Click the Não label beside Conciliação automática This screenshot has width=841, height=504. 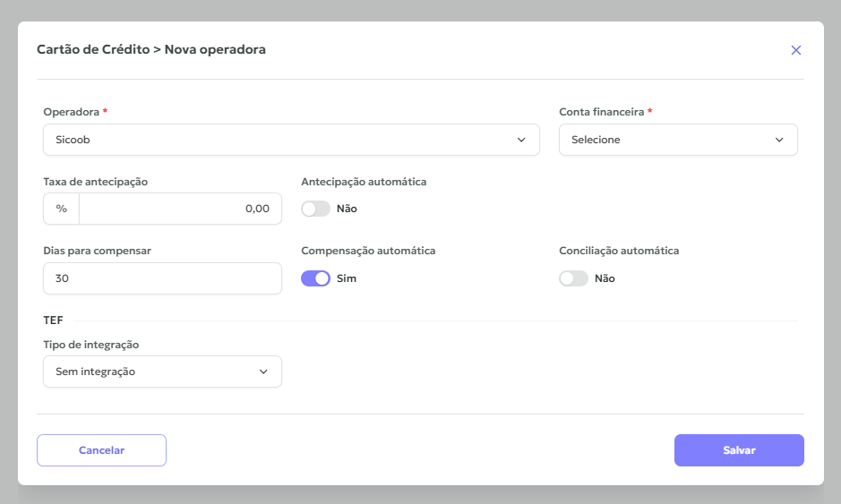(x=605, y=278)
